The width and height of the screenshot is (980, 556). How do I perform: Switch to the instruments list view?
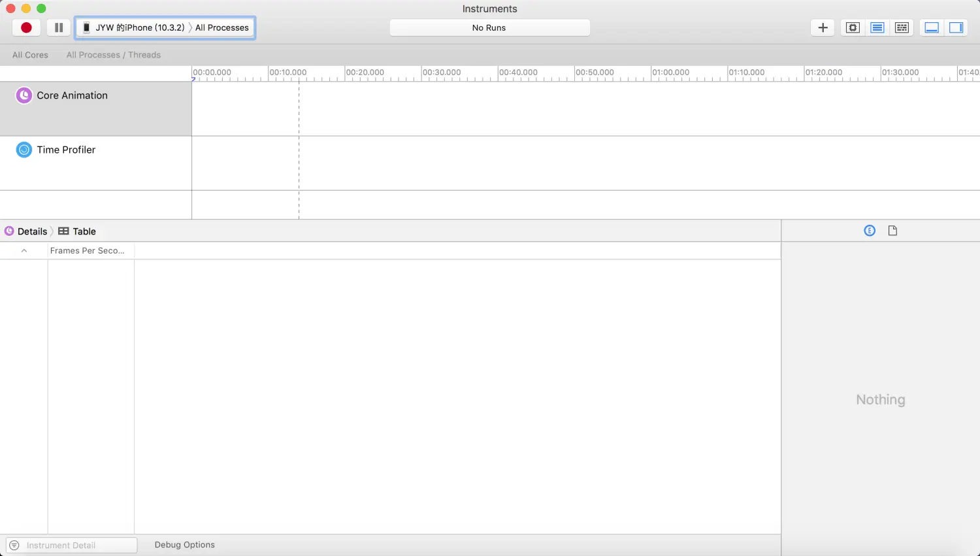[877, 27]
